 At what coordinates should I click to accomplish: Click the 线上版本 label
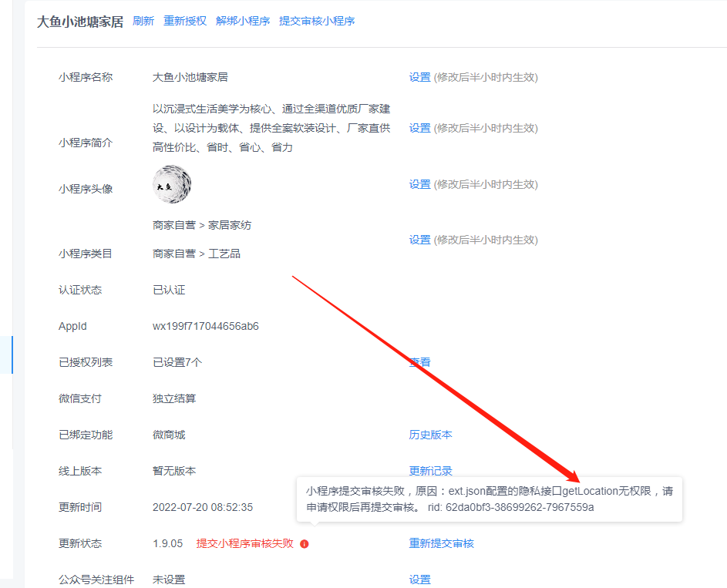[x=80, y=471]
